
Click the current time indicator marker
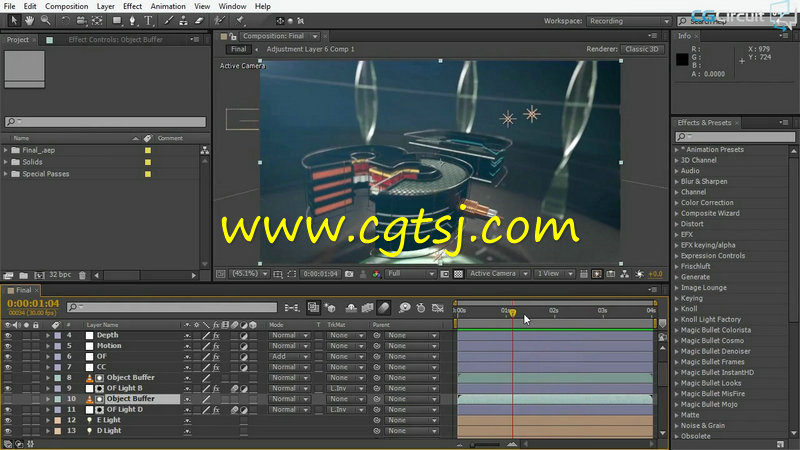pyautogui.click(x=512, y=313)
